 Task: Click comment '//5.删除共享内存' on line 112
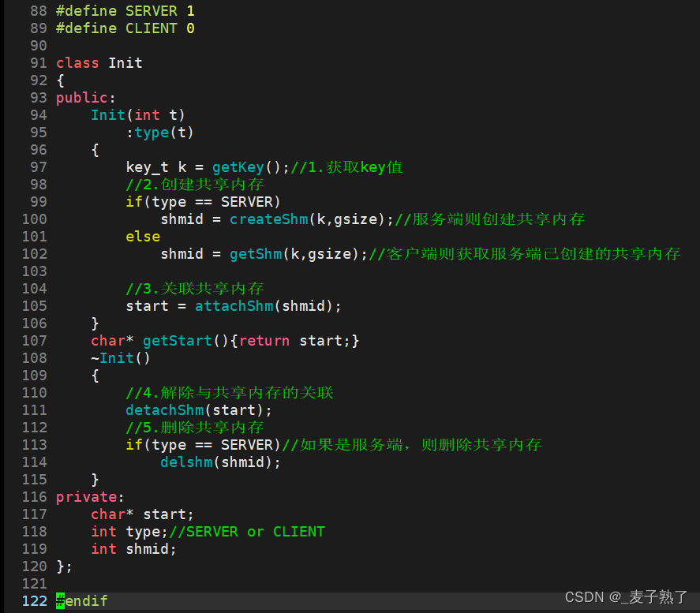click(x=195, y=428)
